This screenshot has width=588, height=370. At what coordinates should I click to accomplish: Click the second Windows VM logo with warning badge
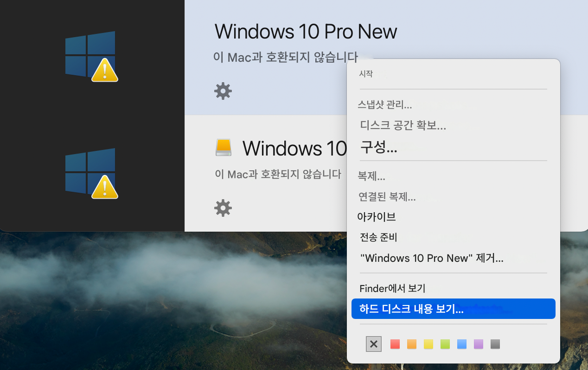(91, 173)
